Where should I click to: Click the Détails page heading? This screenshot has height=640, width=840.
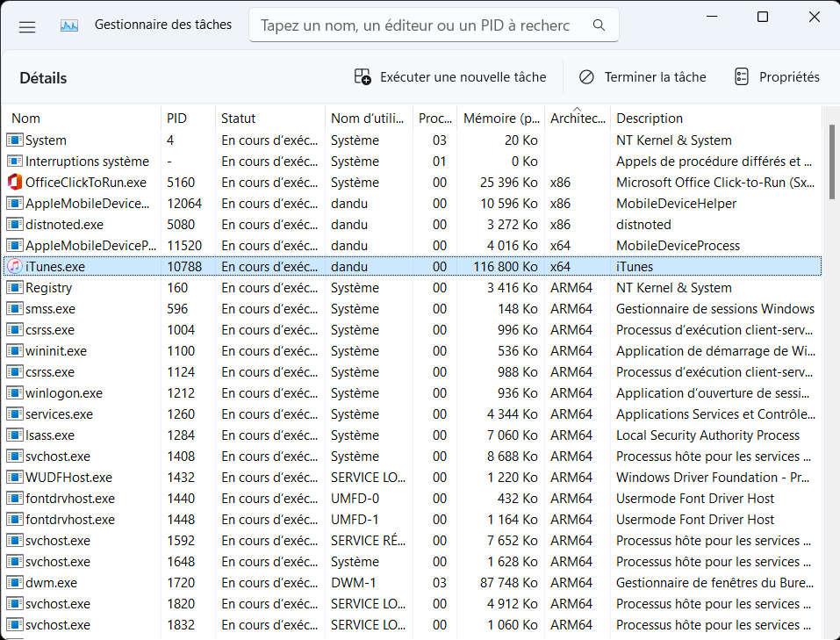coord(43,78)
